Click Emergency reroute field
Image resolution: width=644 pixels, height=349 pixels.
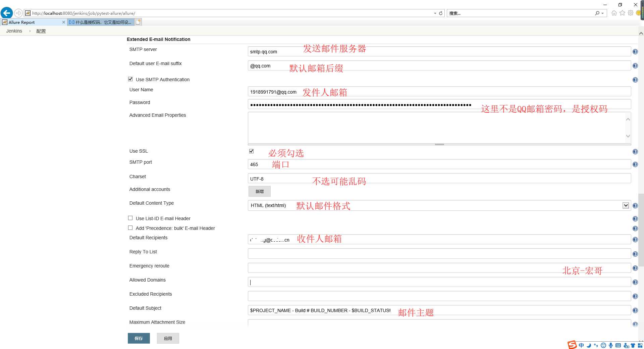[x=439, y=268]
